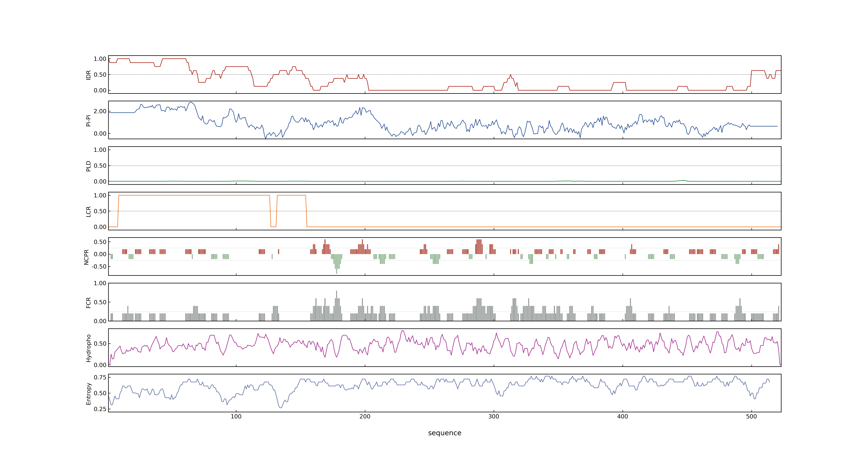Click the FCR y-axis label
Viewport: 868px width, 463px height.
click(x=88, y=302)
